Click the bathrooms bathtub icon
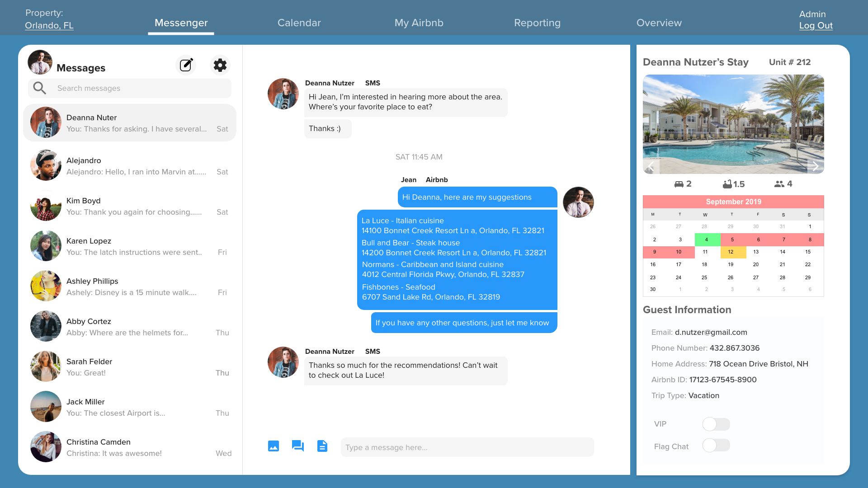Image resolution: width=868 pixels, height=488 pixels. [727, 184]
